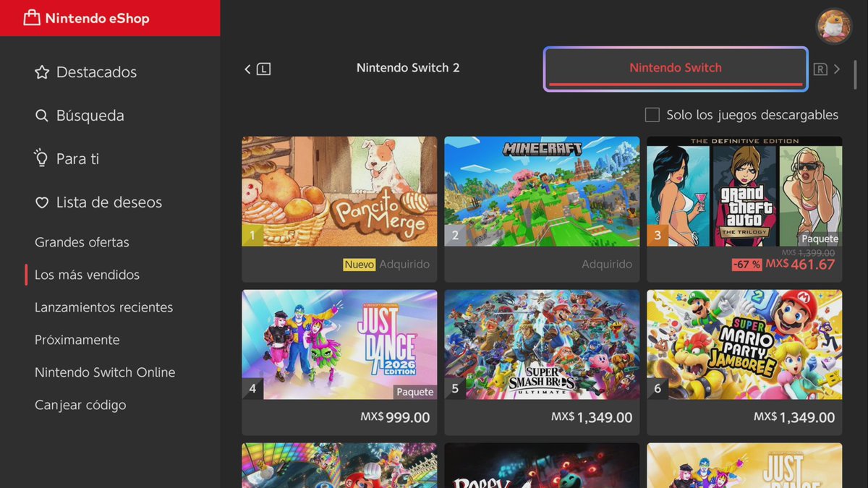The width and height of the screenshot is (868, 488).
Task: Open Grand Theft Auto Trilogy thumbnail
Action: pyautogui.click(x=744, y=192)
